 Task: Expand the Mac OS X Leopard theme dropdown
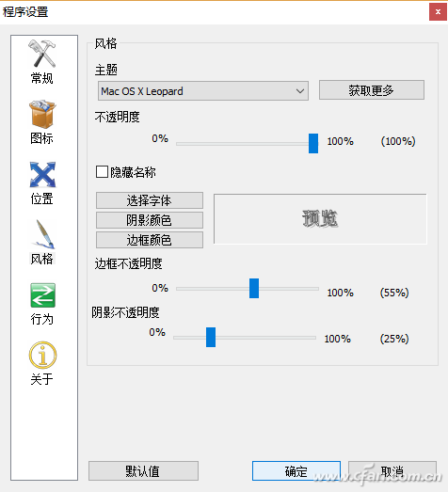[202, 91]
